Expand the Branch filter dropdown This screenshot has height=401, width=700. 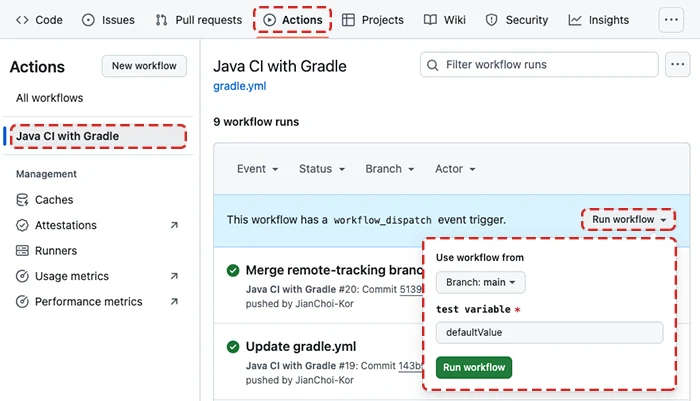pos(390,169)
